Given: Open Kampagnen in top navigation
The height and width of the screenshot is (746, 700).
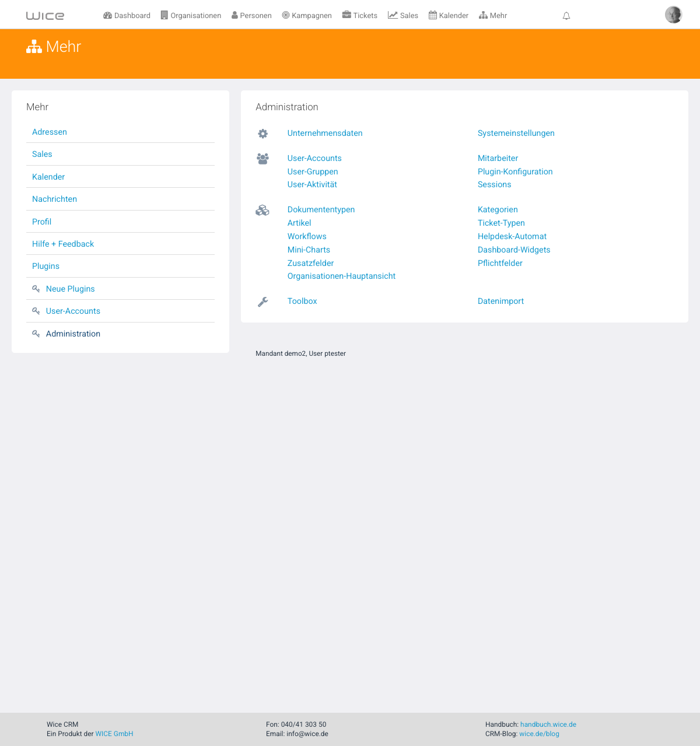Looking at the screenshot, I should [x=307, y=16].
